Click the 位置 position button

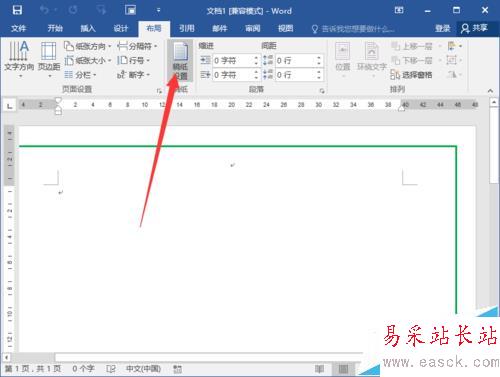pyautogui.click(x=343, y=59)
